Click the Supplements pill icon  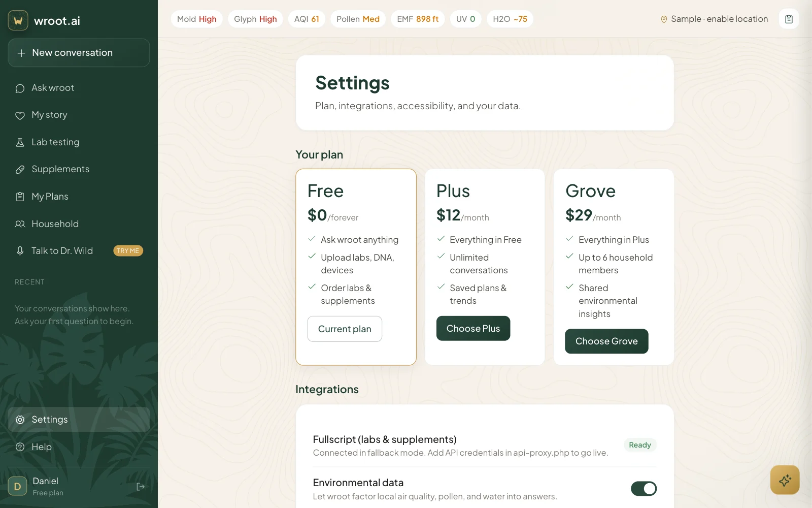[20, 170]
